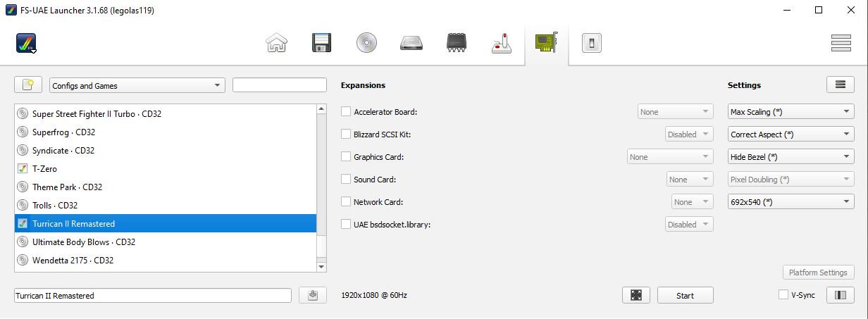868x319 pixels.
Task: Click the CD icon beside Syndicate
Action: 23,150
